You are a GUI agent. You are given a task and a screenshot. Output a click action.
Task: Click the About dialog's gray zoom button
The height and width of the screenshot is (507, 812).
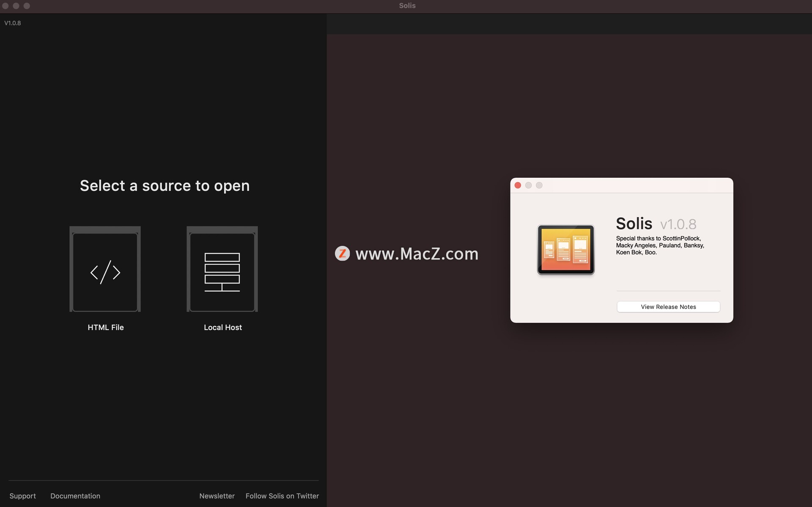point(539,185)
